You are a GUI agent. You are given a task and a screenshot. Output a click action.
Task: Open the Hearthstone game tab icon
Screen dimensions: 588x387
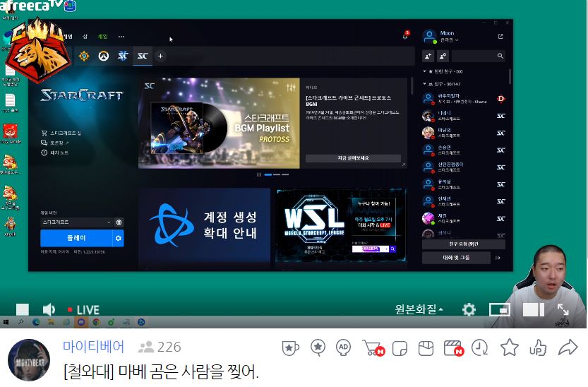click(x=84, y=56)
